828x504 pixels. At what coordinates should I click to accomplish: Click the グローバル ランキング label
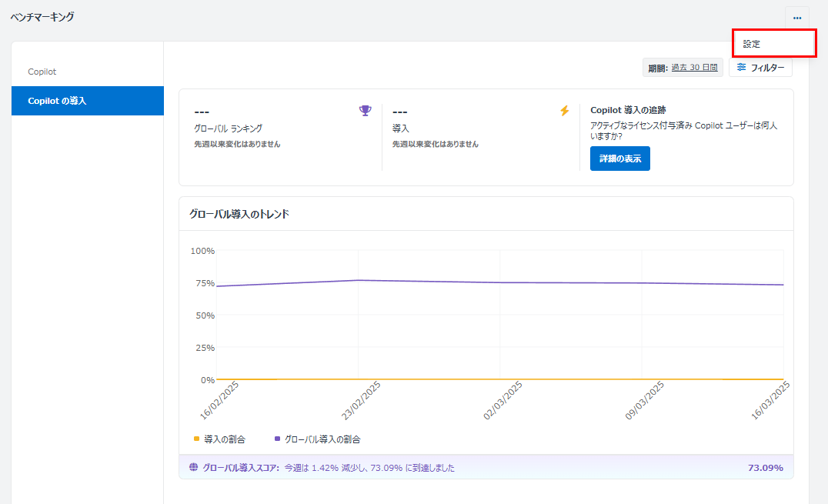tap(228, 129)
